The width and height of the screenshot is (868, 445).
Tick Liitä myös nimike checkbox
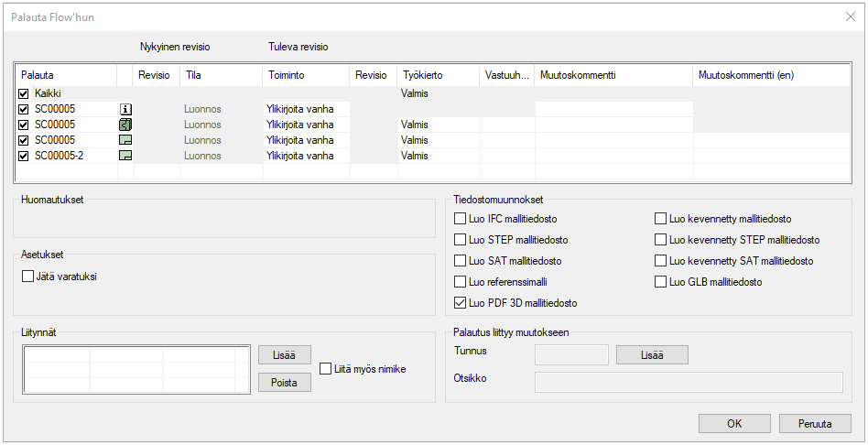point(327,369)
